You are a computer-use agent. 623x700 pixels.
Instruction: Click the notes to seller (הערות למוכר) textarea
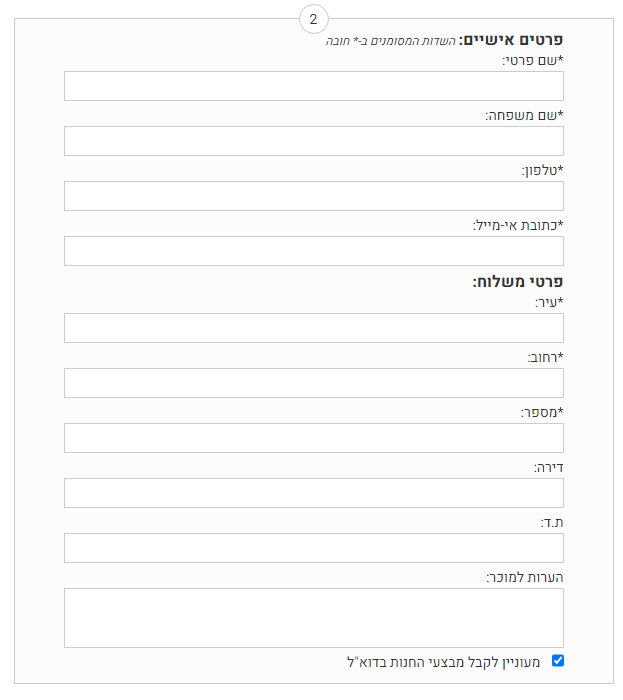pyautogui.click(x=314, y=618)
